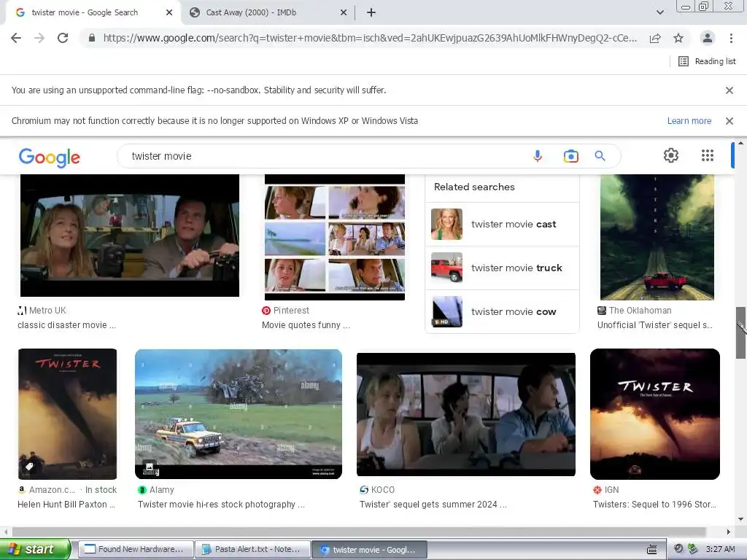Go forward in browser history
Viewport: 747px width, 560px height.
coord(39,38)
